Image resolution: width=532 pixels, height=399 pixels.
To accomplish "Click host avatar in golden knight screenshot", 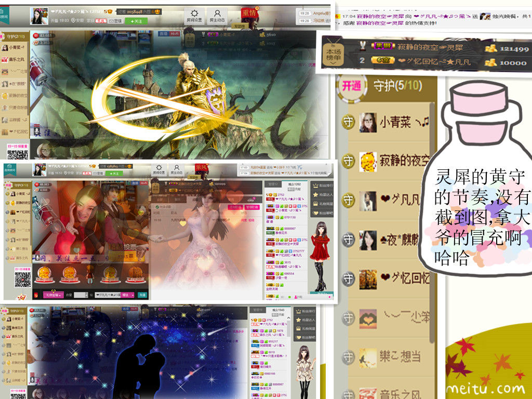I will coord(39,16).
